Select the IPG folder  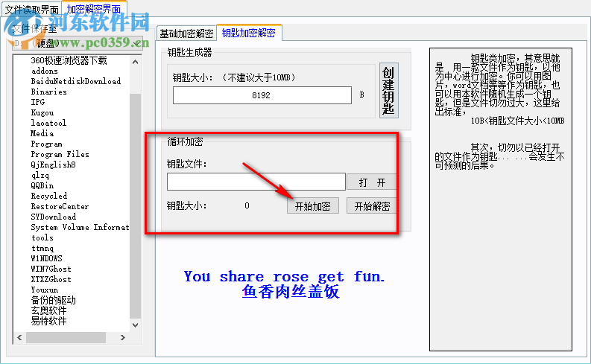pyautogui.click(x=38, y=102)
